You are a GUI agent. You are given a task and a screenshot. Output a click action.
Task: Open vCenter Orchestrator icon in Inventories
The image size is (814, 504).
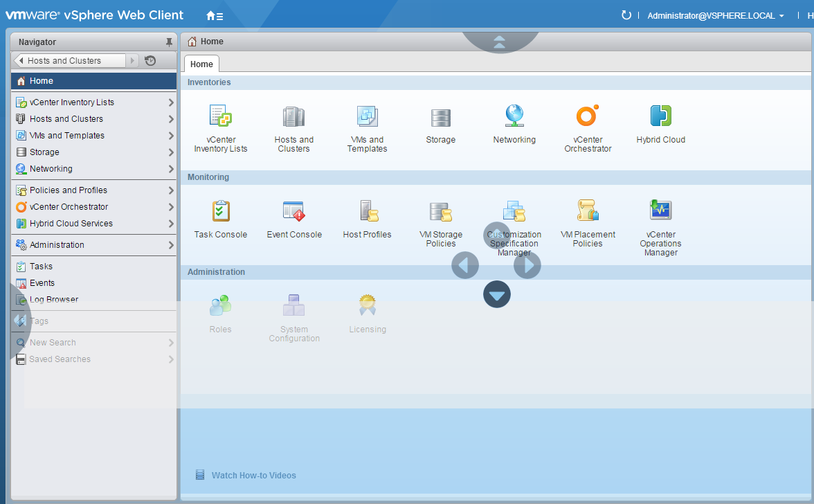(587, 116)
